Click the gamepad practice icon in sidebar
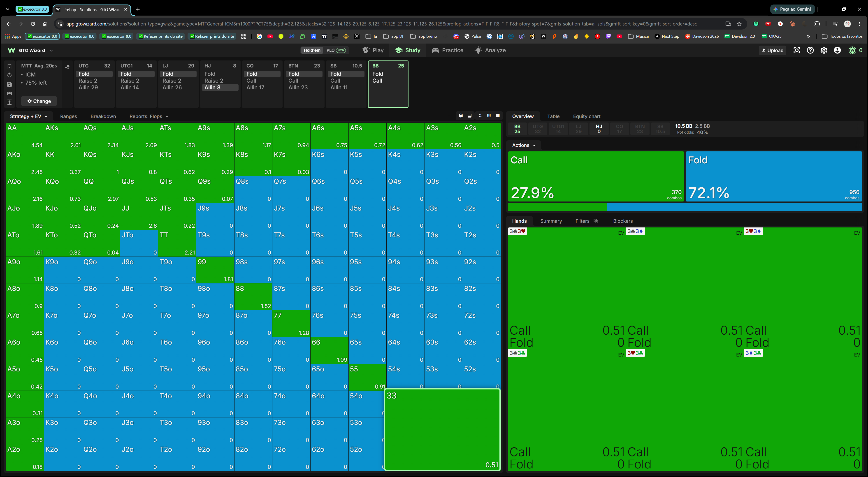This screenshot has width=868, height=477. pyautogui.click(x=9, y=93)
